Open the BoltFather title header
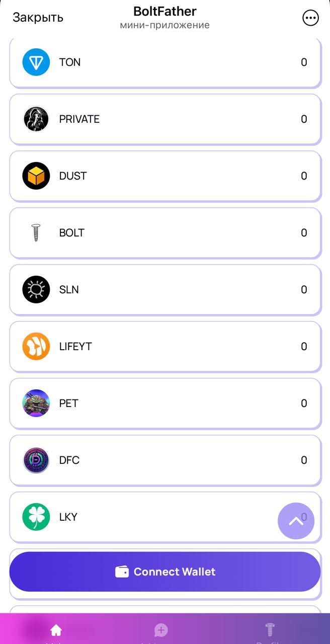Screen dimensions: 330x644 tap(165, 11)
